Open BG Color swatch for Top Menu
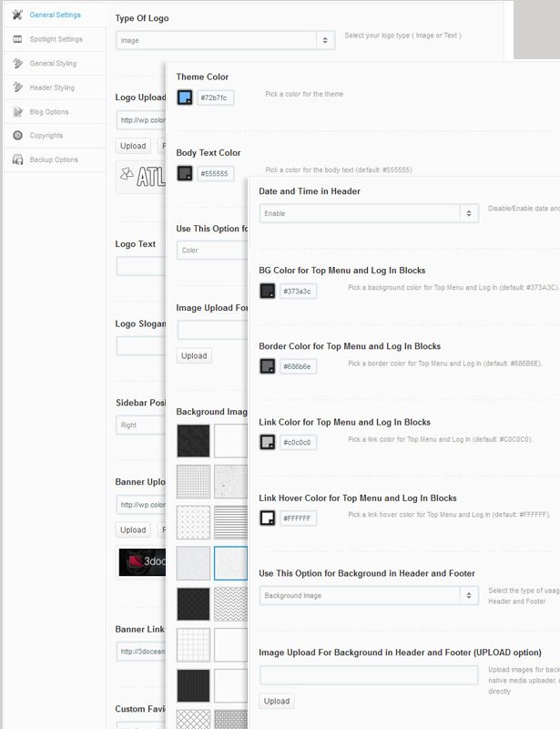The width and height of the screenshot is (560, 729). pos(268,291)
